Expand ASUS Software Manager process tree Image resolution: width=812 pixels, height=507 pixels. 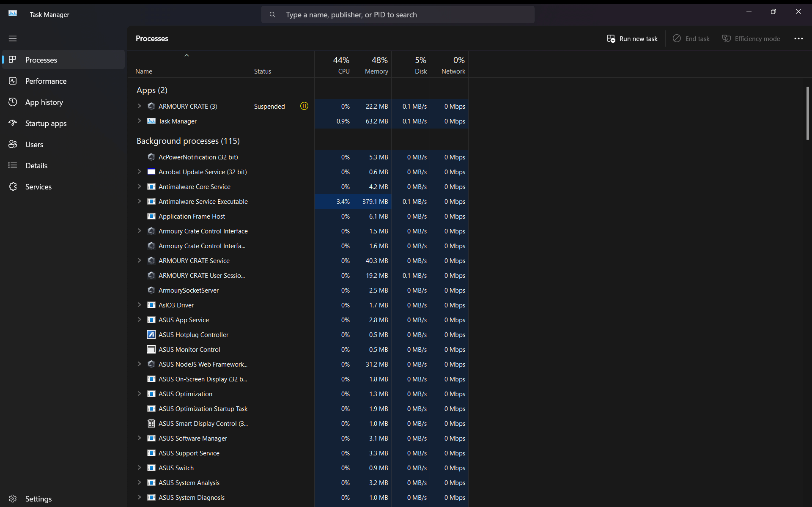pyautogui.click(x=139, y=438)
